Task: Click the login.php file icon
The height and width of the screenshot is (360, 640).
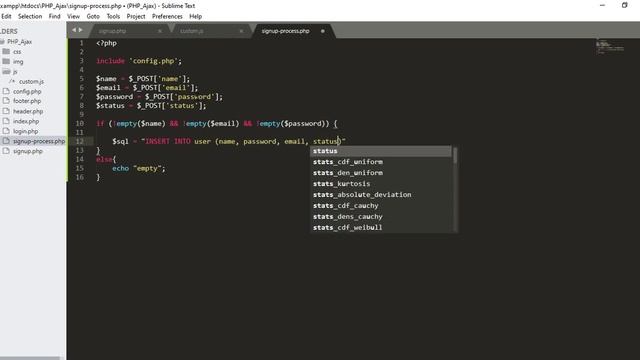Action: [x=6, y=131]
